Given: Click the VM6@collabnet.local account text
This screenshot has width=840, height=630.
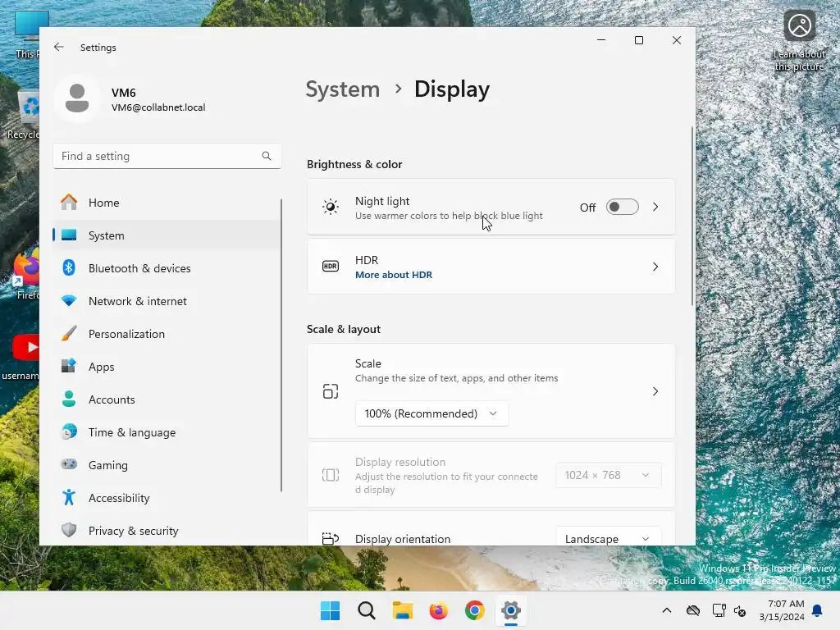Looking at the screenshot, I should (x=158, y=107).
